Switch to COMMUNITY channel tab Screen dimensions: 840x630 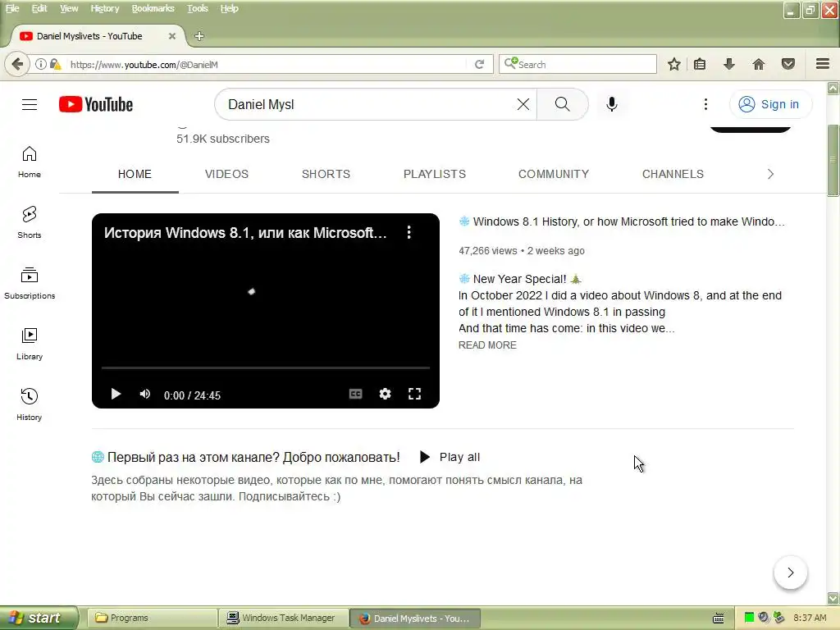tap(554, 174)
